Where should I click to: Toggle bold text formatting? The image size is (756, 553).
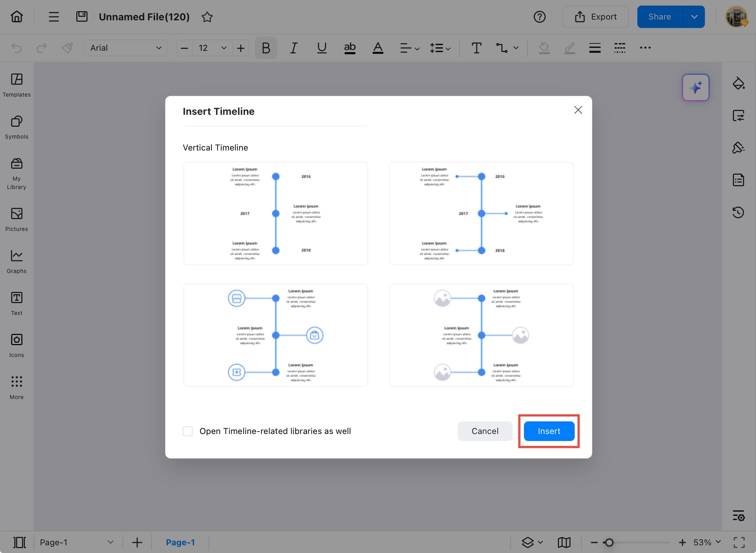(265, 48)
